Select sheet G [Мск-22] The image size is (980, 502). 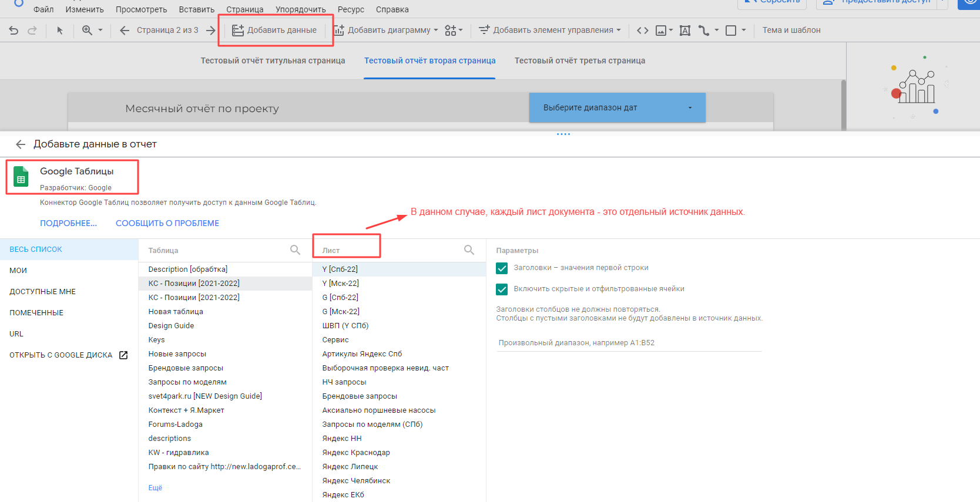[x=400, y=312]
